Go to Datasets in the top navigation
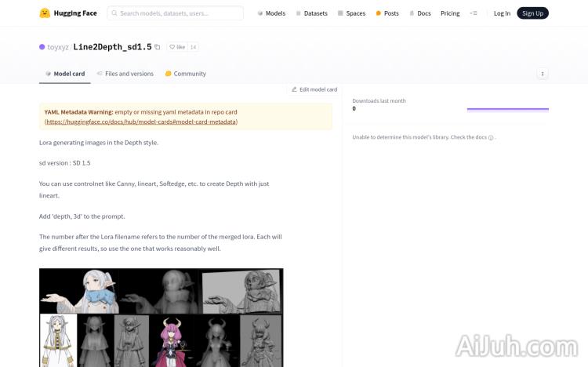 coord(311,13)
